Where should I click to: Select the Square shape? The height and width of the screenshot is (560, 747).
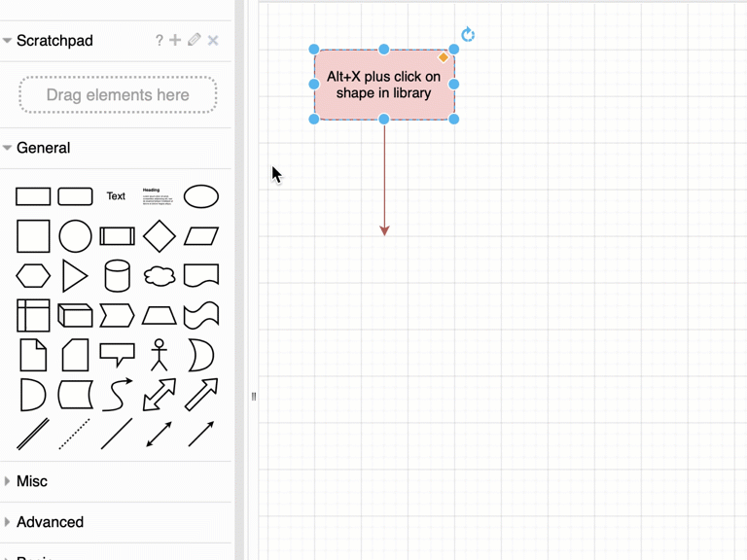[33, 236]
